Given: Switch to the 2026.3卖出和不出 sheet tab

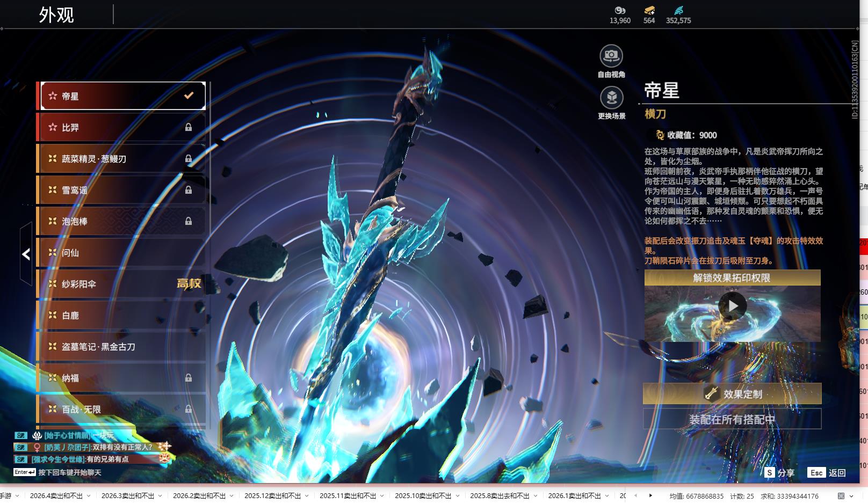Looking at the screenshot, I should click(127, 496).
